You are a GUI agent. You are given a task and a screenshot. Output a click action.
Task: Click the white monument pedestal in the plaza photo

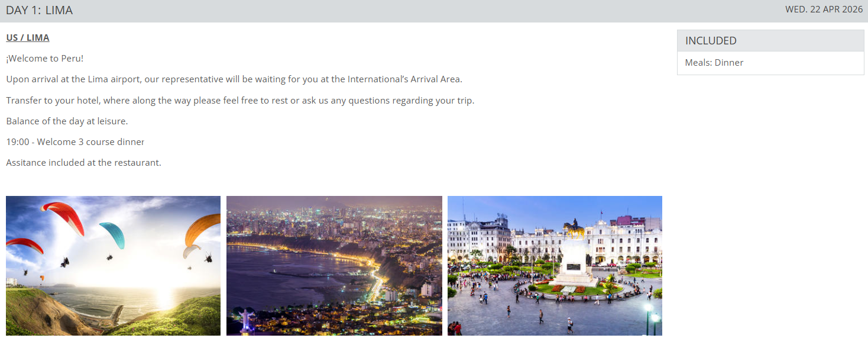[573, 263]
